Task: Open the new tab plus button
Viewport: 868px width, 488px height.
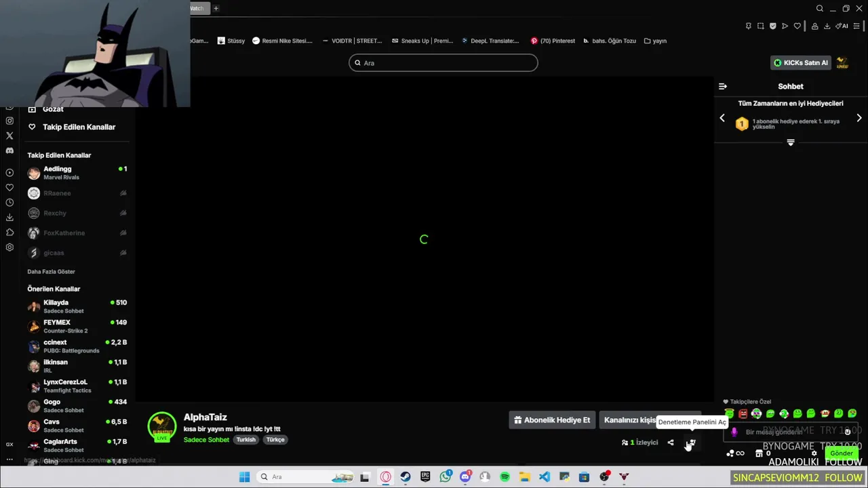Action: click(216, 8)
